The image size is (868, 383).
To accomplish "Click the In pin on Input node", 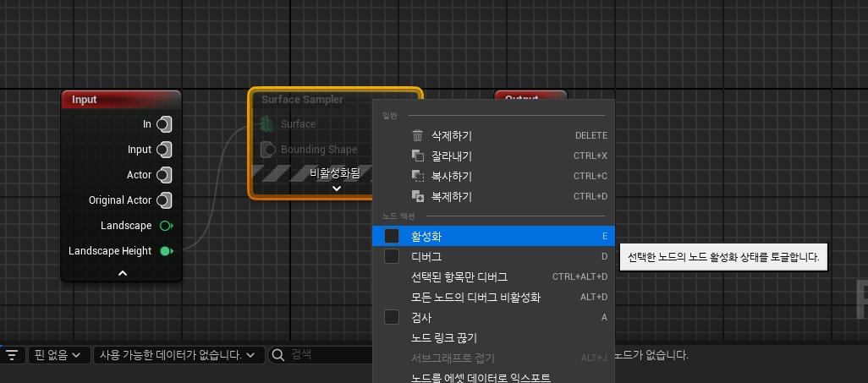I will pos(164,124).
